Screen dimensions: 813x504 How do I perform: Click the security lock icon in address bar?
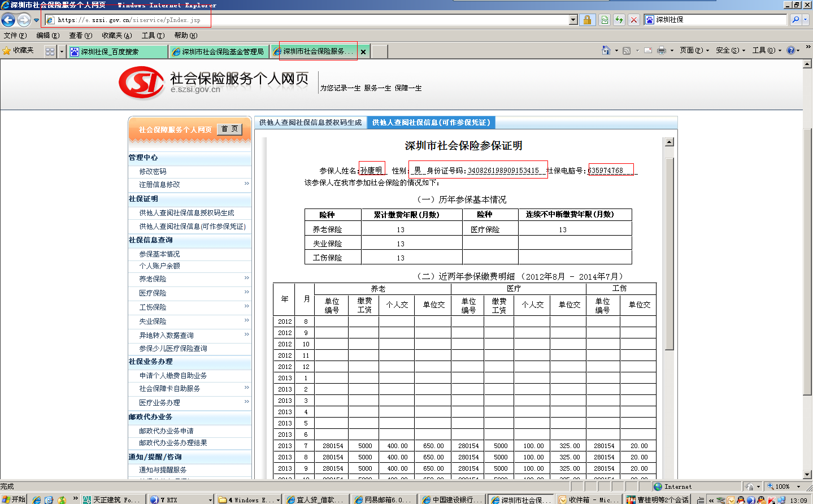(587, 20)
